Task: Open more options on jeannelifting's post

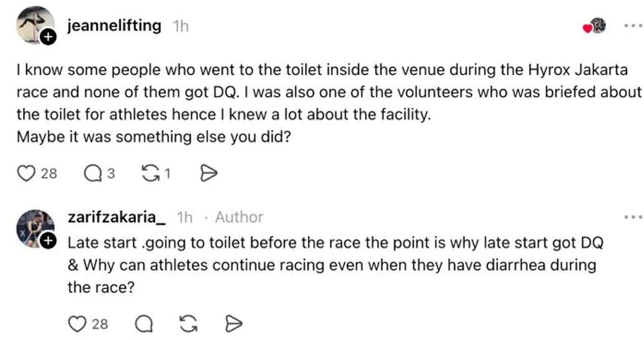Action: (x=633, y=26)
